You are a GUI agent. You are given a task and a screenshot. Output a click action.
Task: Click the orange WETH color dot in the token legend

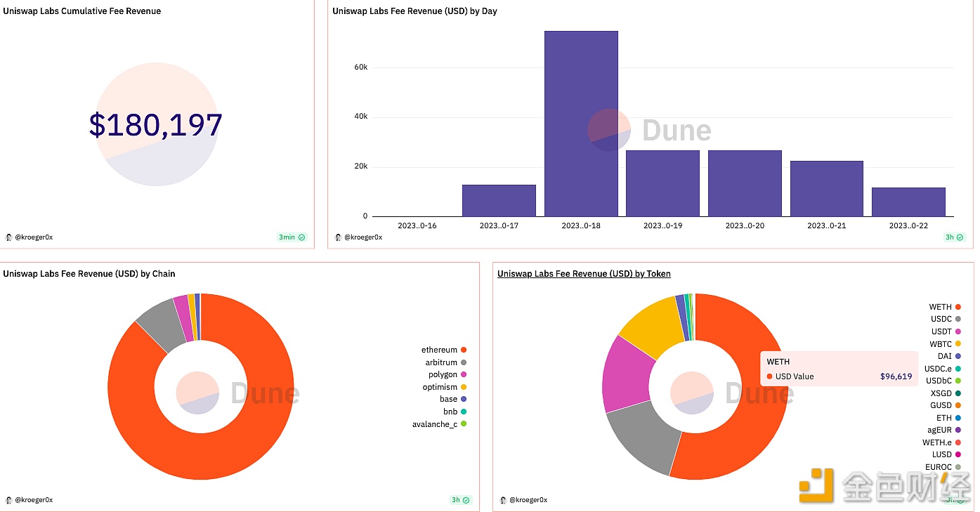pos(958,307)
